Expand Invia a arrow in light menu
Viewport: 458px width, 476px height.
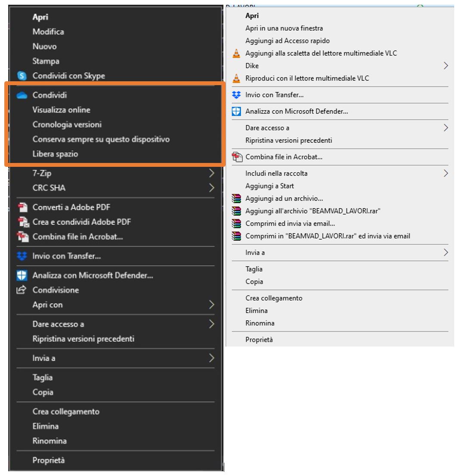click(446, 252)
